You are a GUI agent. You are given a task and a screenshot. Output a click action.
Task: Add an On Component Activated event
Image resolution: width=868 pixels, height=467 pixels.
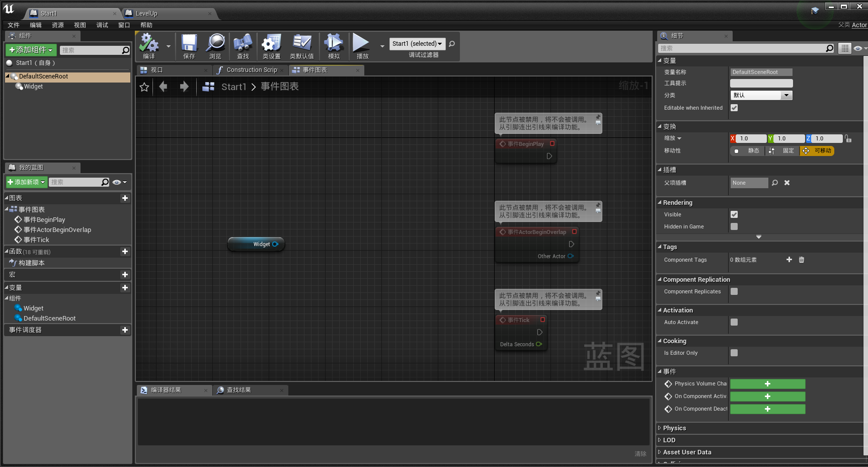pos(767,396)
